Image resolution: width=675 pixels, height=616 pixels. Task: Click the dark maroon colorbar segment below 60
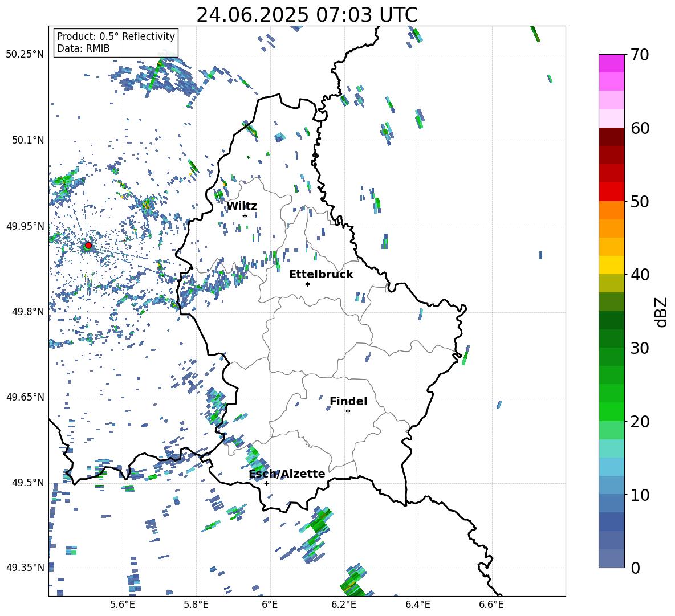click(611, 137)
